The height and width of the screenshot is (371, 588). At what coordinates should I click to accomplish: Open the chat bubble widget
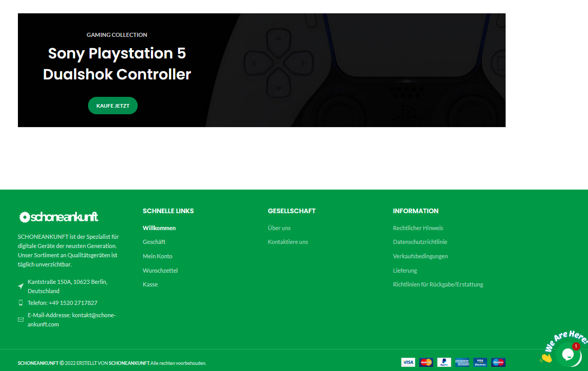click(568, 354)
